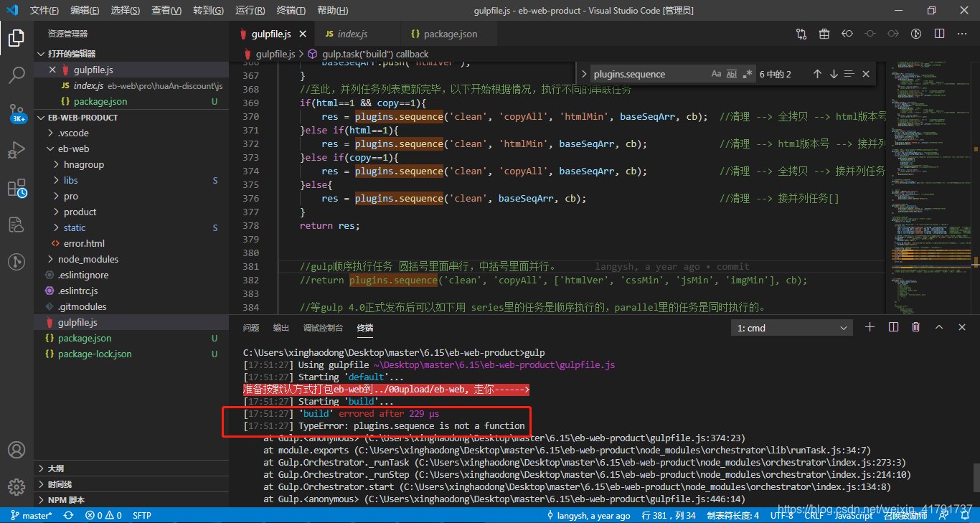Click the master* branch in status bar
This screenshot has height=523, width=980.
[x=30, y=515]
